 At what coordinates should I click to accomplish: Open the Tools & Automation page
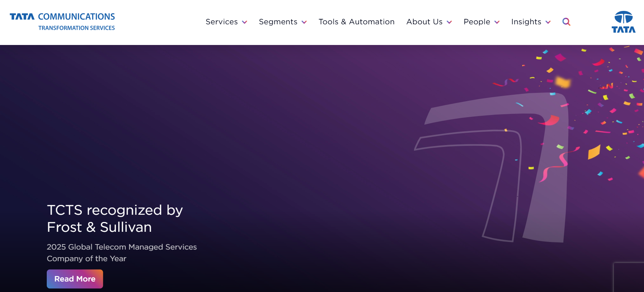click(356, 22)
